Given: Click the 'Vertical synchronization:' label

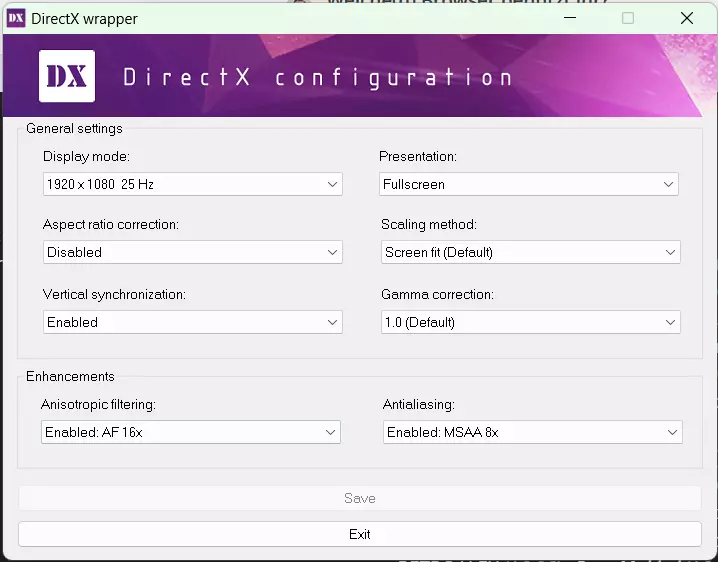Looking at the screenshot, I should point(114,294).
